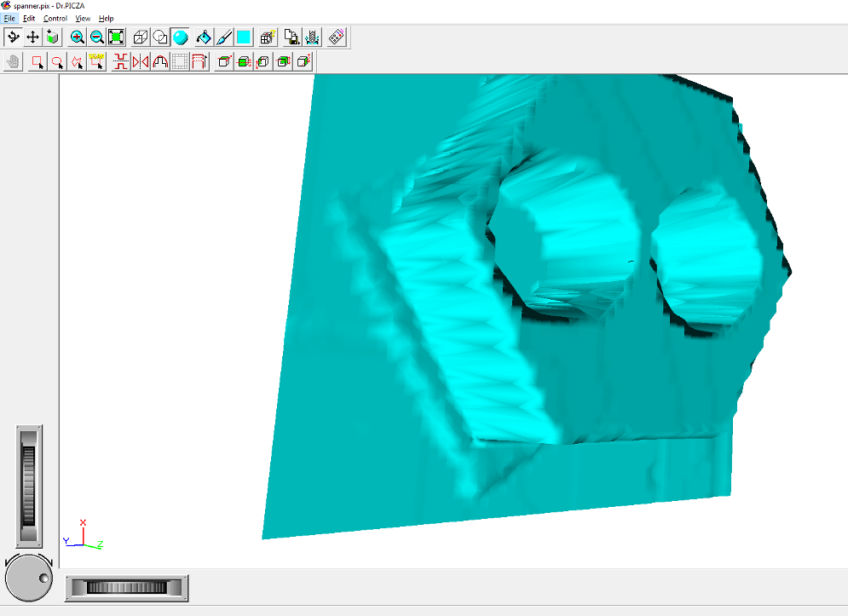Image resolution: width=848 pixels, height=616 pixels.
Task: Click the cube with green side face icon
Action: 303,61
